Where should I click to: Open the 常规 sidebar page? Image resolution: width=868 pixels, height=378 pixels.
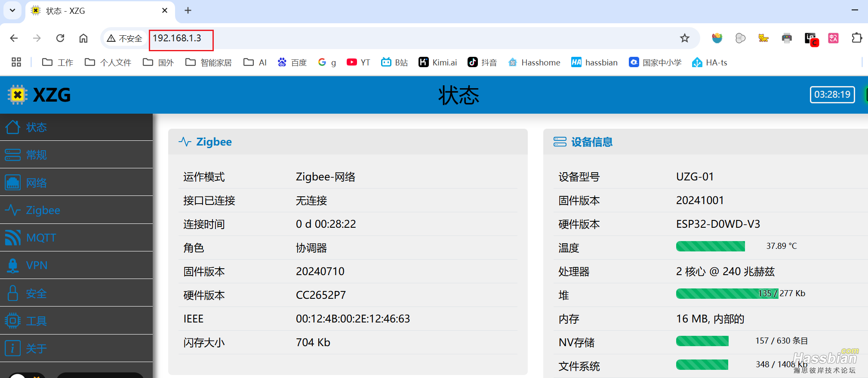pyautogui.click(x=76, y=155)
